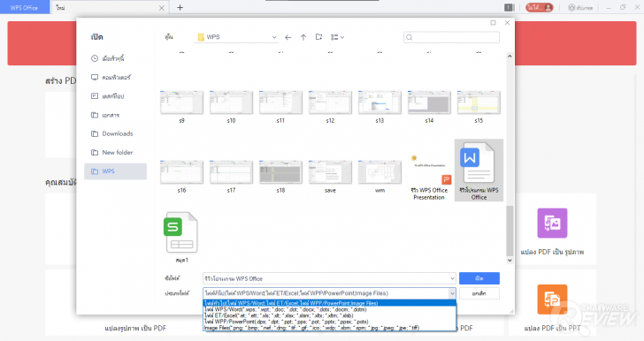The width and height of the screenshot is (644, 341).
Task: Select the s14 image thumbnail
Action: tap(429, 102)
